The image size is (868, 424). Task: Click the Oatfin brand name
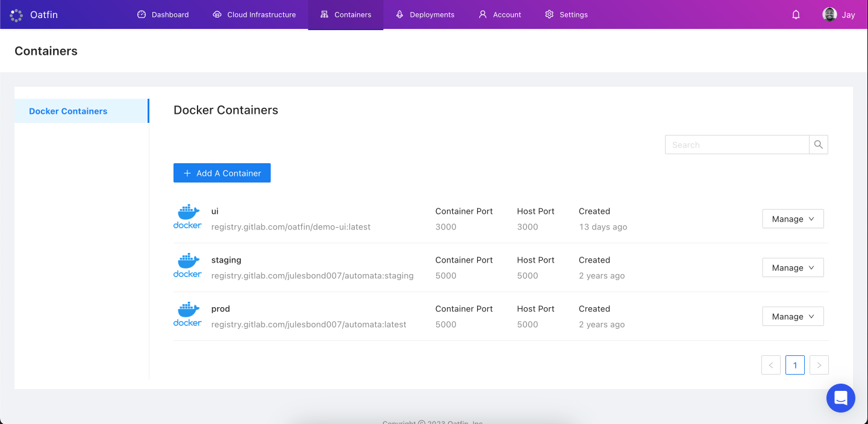pos(44,14)
